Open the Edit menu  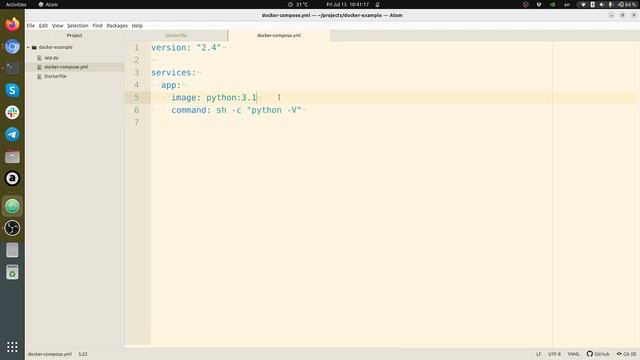[43, 26]
